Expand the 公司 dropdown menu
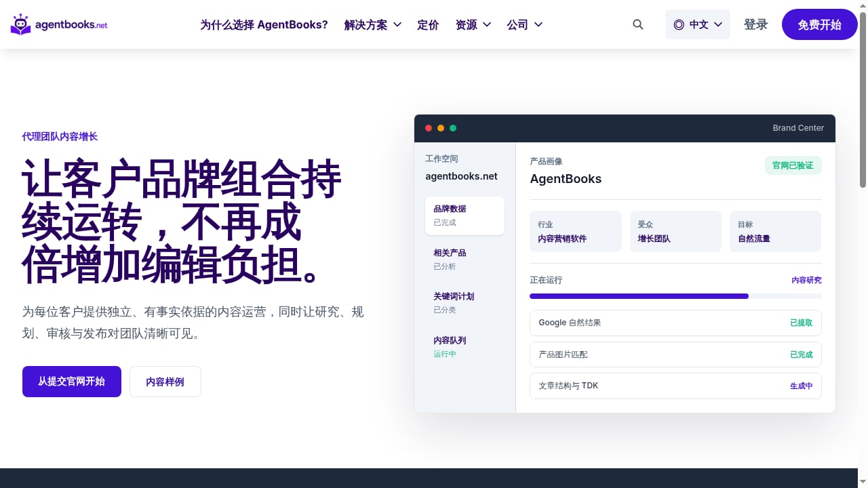The width and height of the screenshot is (868, 488). point(525,24)
